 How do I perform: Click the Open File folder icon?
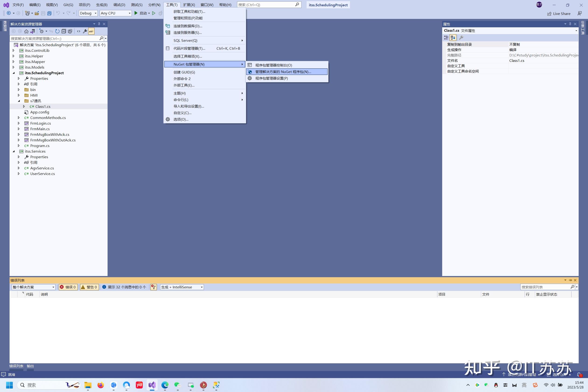[x=37, y=13]
